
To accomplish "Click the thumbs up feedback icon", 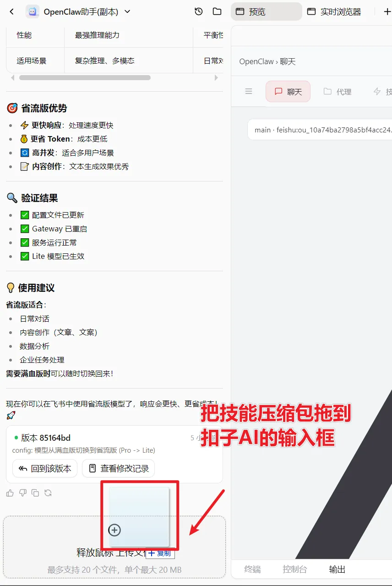I will (10, 493).
